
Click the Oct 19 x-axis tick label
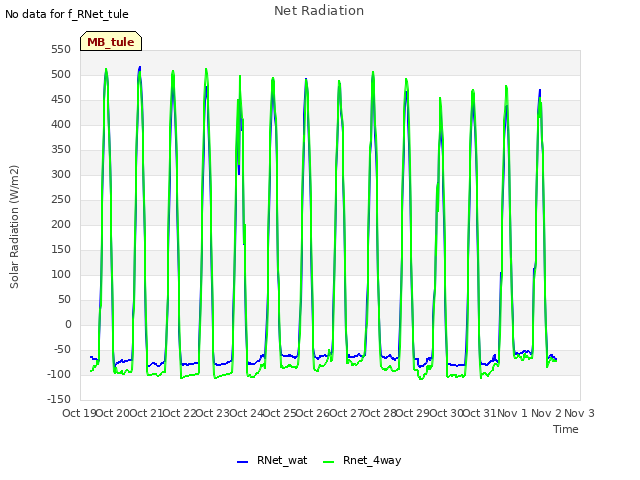(79, 413)
